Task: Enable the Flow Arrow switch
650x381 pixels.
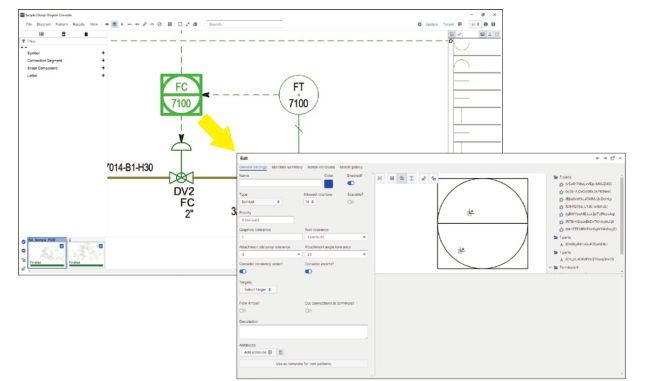Action: 243,311
